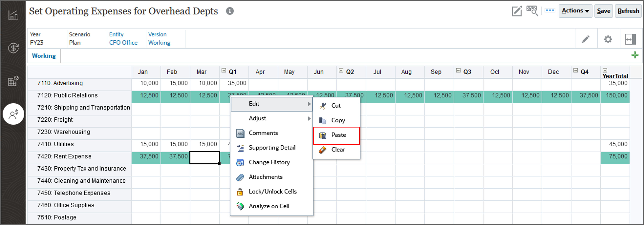Open Change History from the context menu
This screenshot has height=225, width=644.
click(269, 162)
